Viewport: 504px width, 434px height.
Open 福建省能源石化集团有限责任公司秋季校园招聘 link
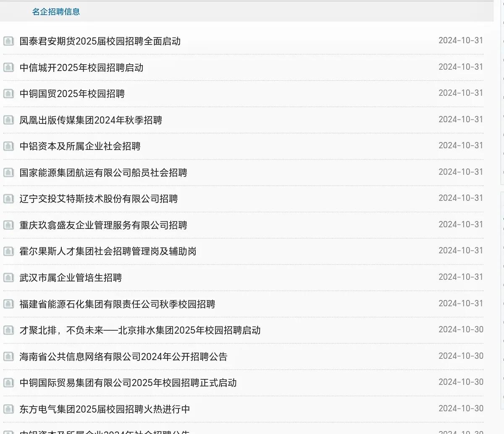(x=117, y=304)
